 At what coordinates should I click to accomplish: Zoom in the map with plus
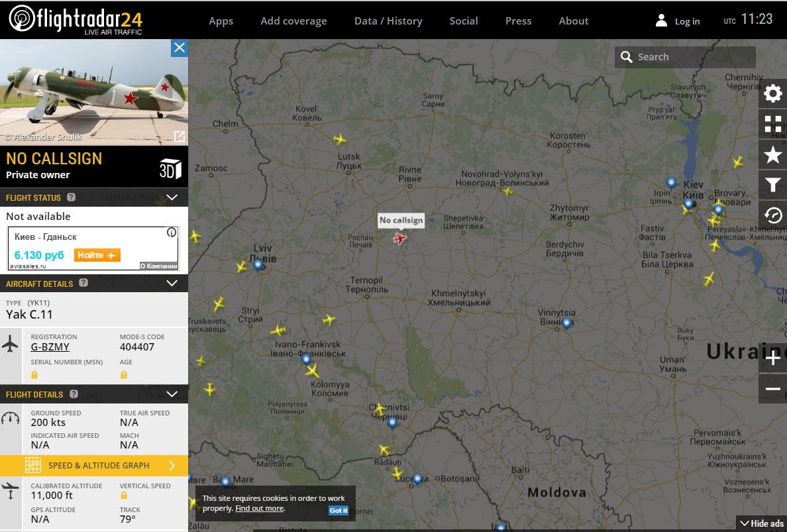tap(772, 358)
